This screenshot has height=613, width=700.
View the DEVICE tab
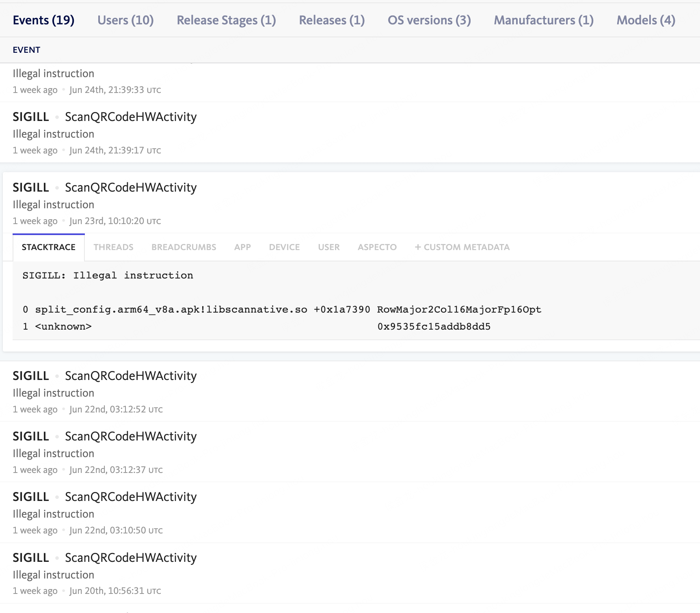[284, 247]
